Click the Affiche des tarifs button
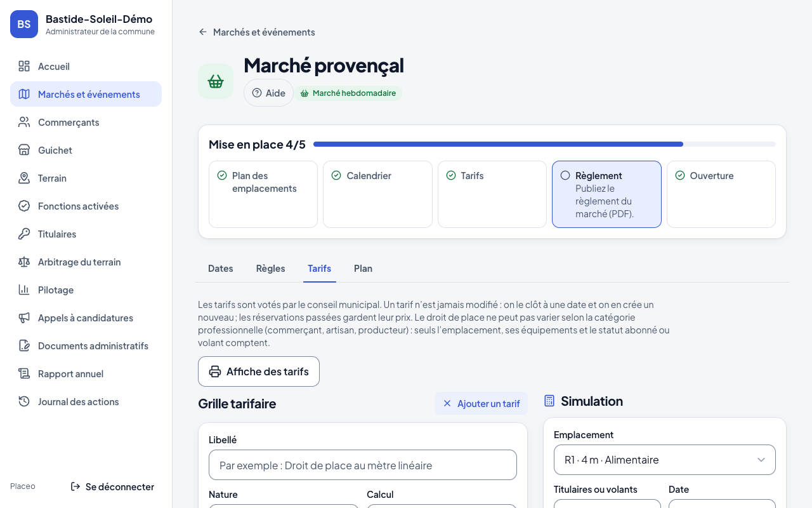812x508 pixels. click(x=259, y=371)
